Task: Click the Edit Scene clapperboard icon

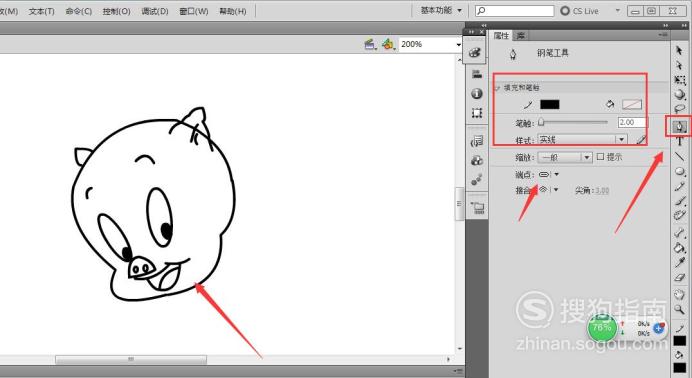Action: 370,45
